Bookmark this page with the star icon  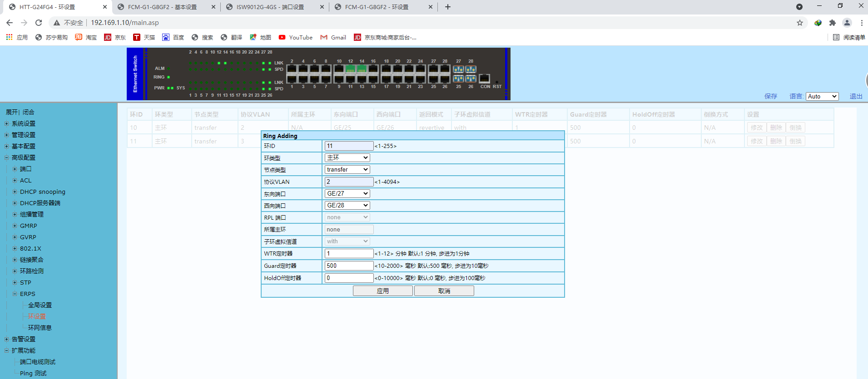(x=799, y=23)
